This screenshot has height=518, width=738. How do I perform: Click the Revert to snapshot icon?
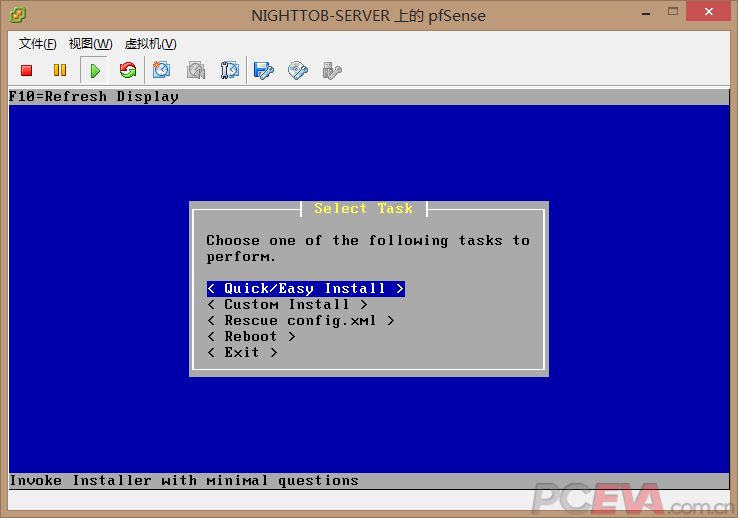pyautogui.click(x=196, y=70)
